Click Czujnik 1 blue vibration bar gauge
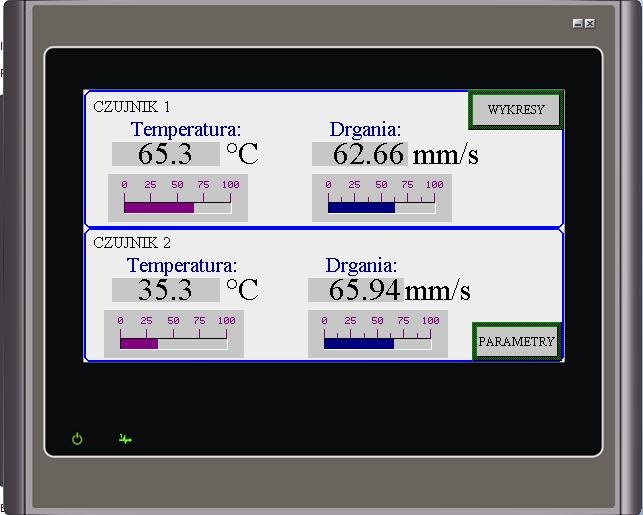The height and width of the screenshot is (515, 643). click(x=382, y=198)
